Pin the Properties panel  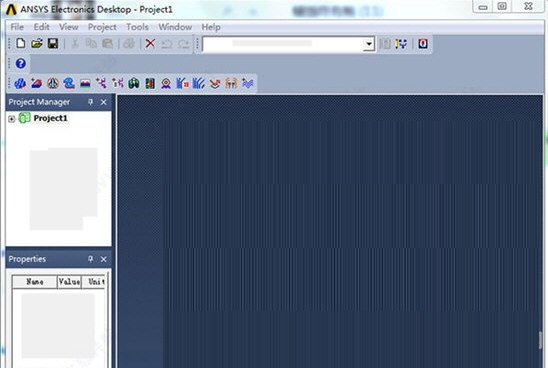click(91, 259)
